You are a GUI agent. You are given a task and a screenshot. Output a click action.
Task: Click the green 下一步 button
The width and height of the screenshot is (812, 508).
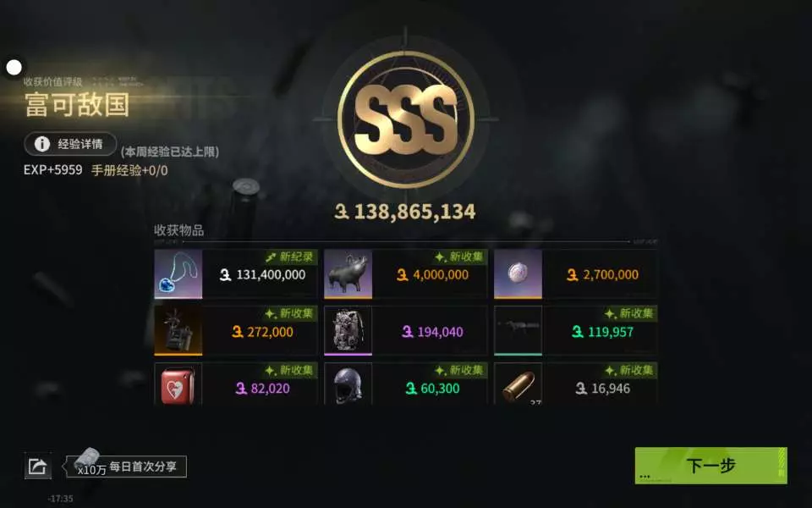[x=710, y=466]
